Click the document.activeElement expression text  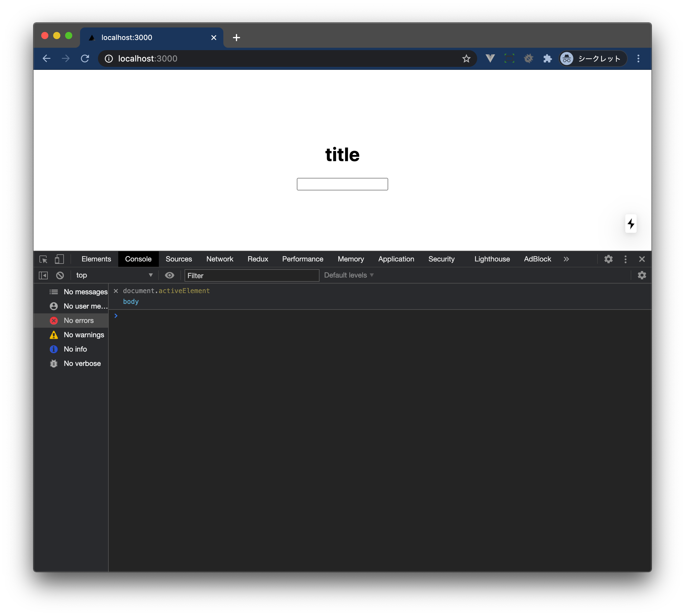pos(166,291)
